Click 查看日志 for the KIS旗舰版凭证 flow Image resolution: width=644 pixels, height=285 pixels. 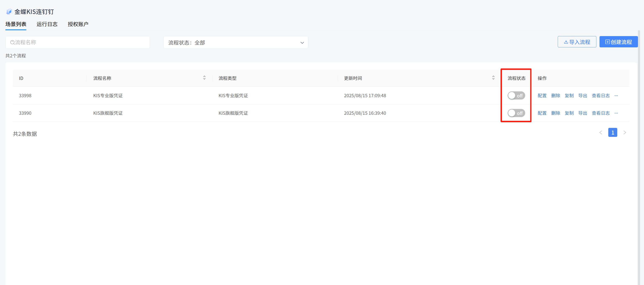601,113
